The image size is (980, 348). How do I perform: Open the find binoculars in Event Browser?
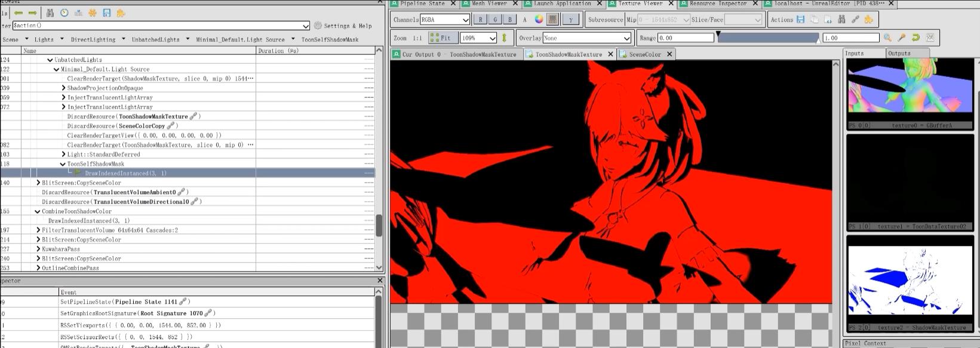50,13
